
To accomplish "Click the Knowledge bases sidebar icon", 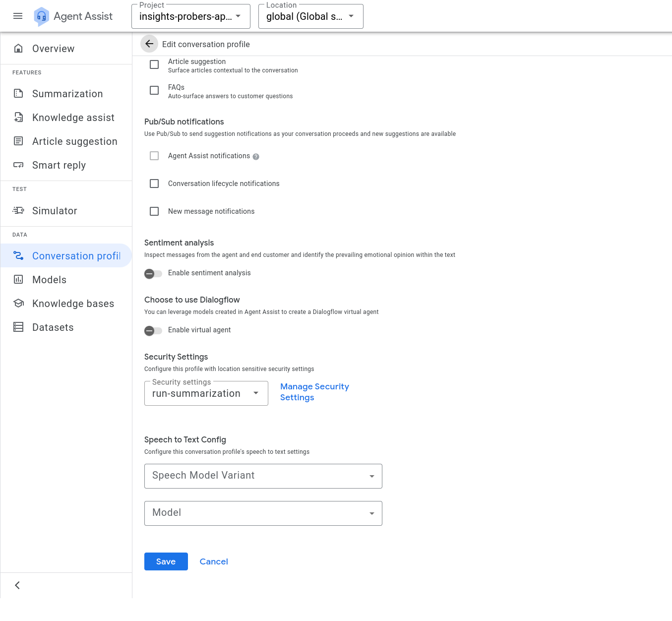I will [18, 304].
